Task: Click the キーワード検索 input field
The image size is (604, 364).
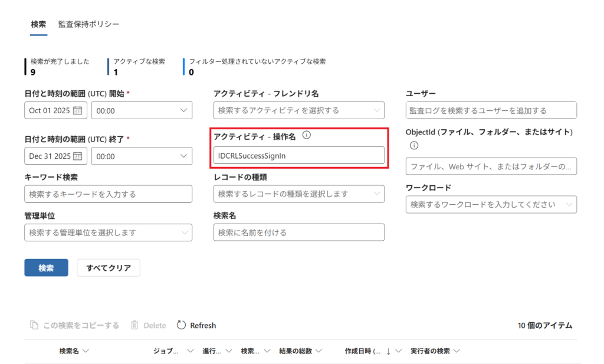Action: 108,194
